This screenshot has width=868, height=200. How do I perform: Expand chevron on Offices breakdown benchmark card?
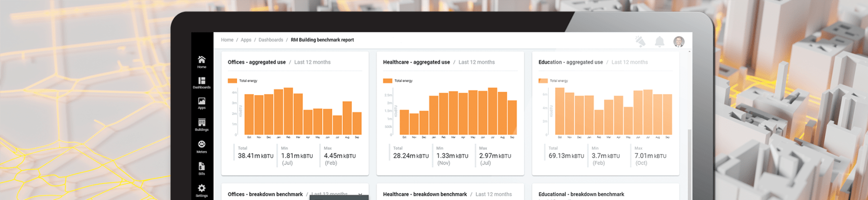[360, 194]
